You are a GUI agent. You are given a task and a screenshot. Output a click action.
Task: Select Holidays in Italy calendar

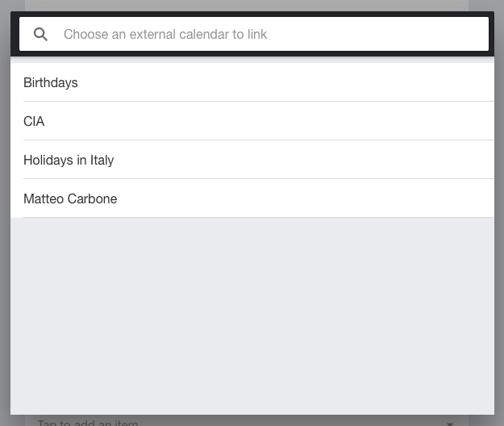(69, 160)
